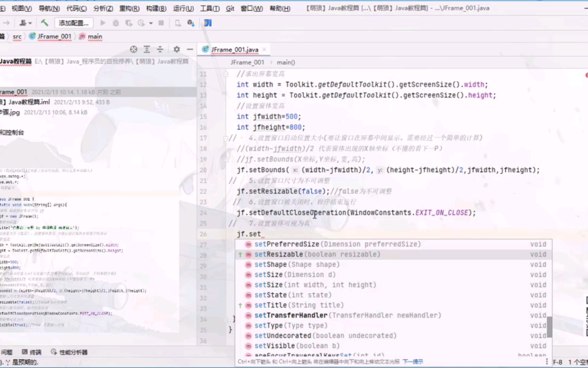The width and height of the screenshot is (588, 368).
Task: Click main method in navigation breadcrumb
Action: point(91,36)
